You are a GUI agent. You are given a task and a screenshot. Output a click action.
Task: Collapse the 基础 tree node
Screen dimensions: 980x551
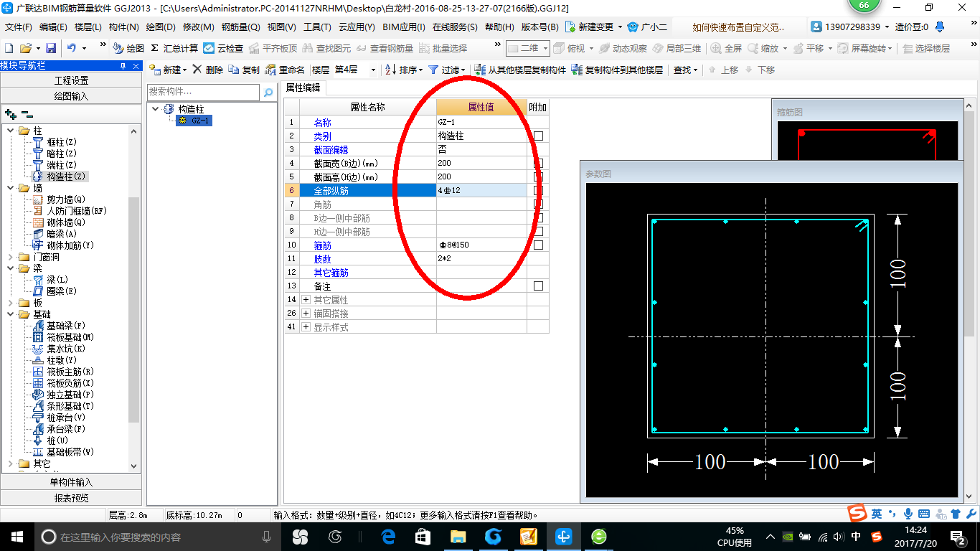[x=10, y=314]
